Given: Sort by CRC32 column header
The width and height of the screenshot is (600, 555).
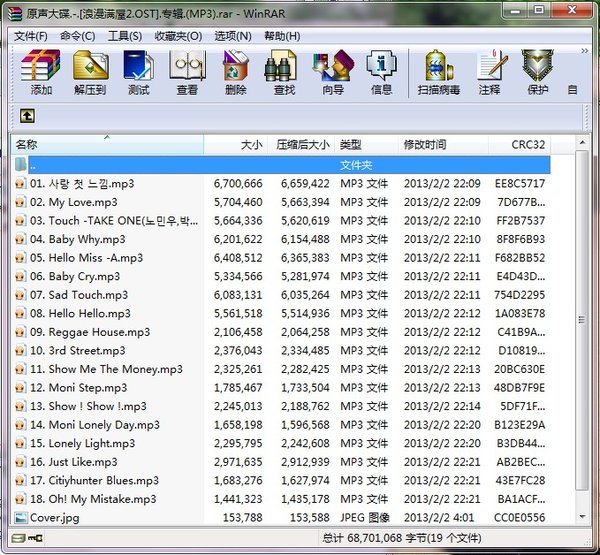Looking at the screenshot, I should [x=519, y=145].
